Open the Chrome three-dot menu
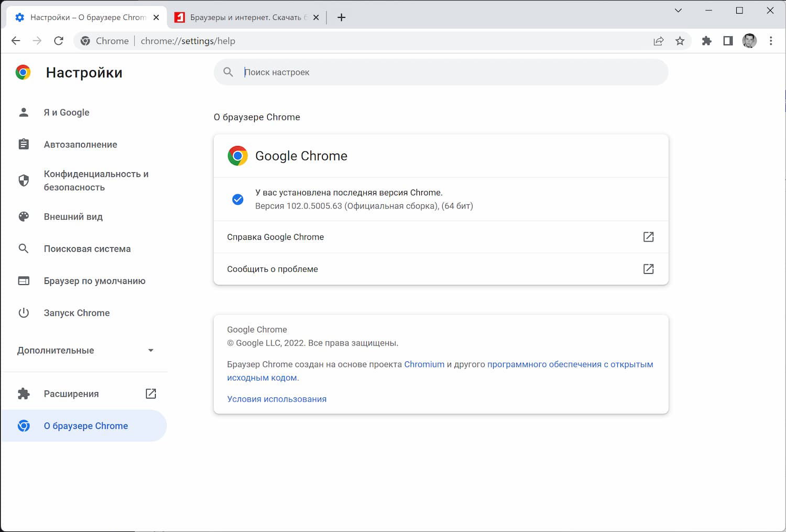The height and width of the screenshot is (532, 786). tap(771, 41)
